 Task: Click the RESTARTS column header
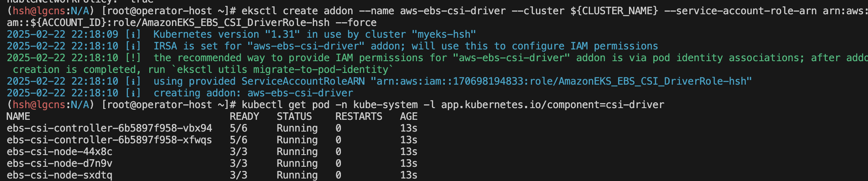pos(359,116)
